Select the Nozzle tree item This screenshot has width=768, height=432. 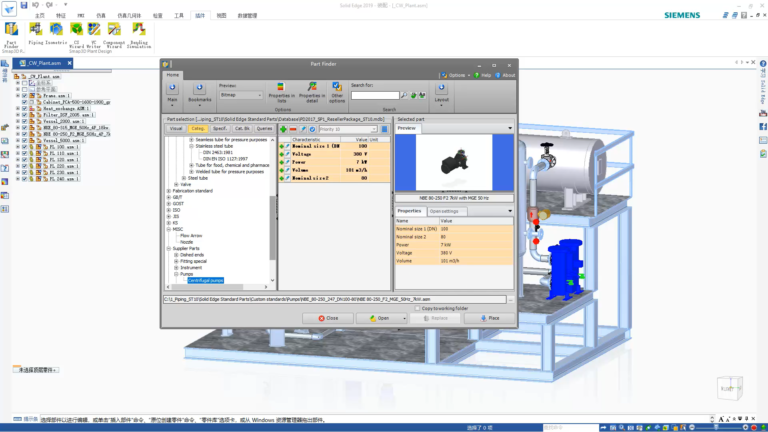[187, 242]
